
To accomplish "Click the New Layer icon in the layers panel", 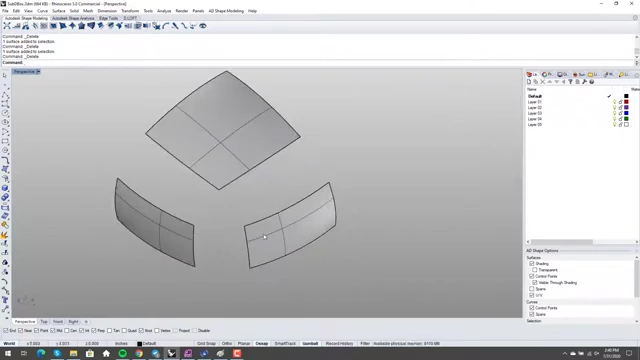I will click(529, 82).
